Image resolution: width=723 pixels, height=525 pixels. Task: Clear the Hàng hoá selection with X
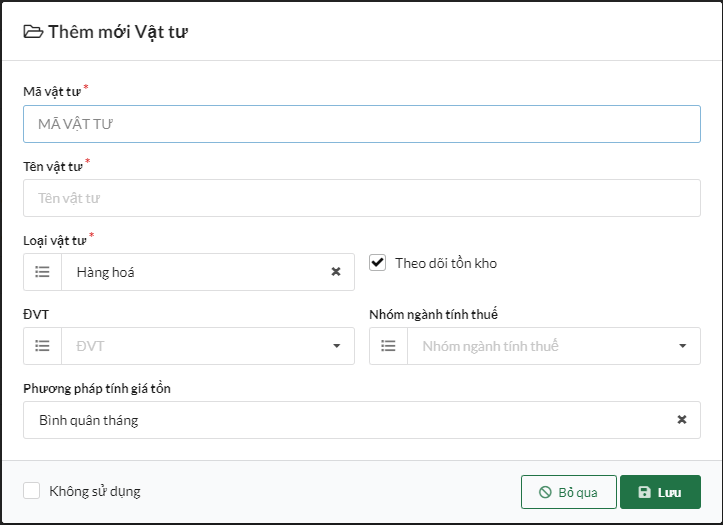(x=336, y=272)
